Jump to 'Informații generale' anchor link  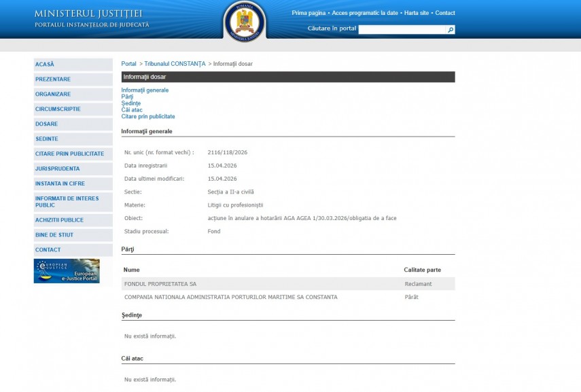point(145,90)
